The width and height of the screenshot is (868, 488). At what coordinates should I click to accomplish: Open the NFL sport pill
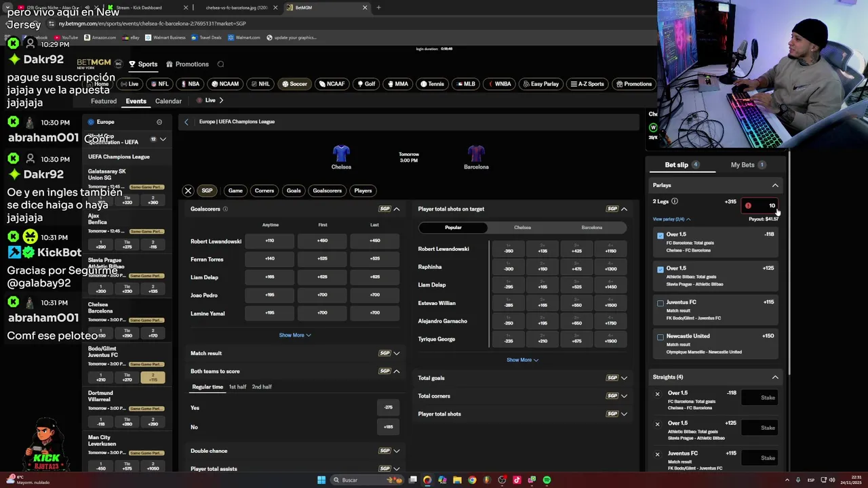159,84
